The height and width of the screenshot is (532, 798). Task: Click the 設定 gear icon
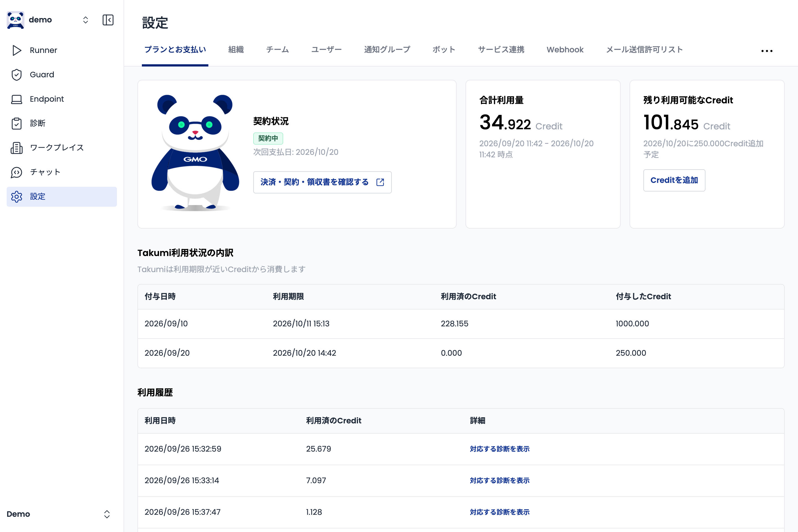click(17, 197)
